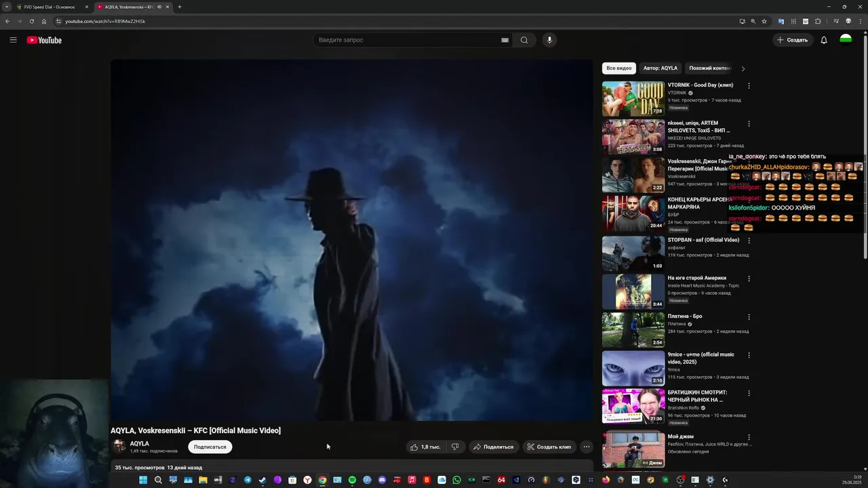Start voice search with microphone icon
The width and height of the screenshot is (868, 488).
[x=549, y=40]
